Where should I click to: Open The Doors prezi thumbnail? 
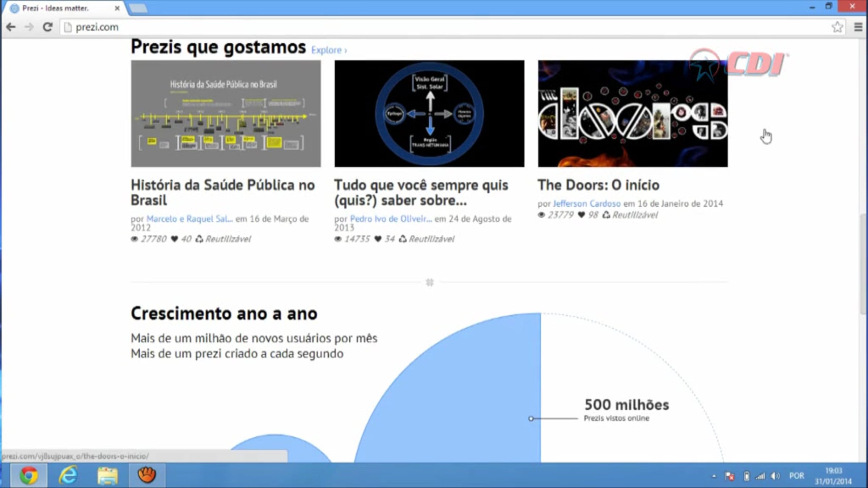(x=633, y=114)
